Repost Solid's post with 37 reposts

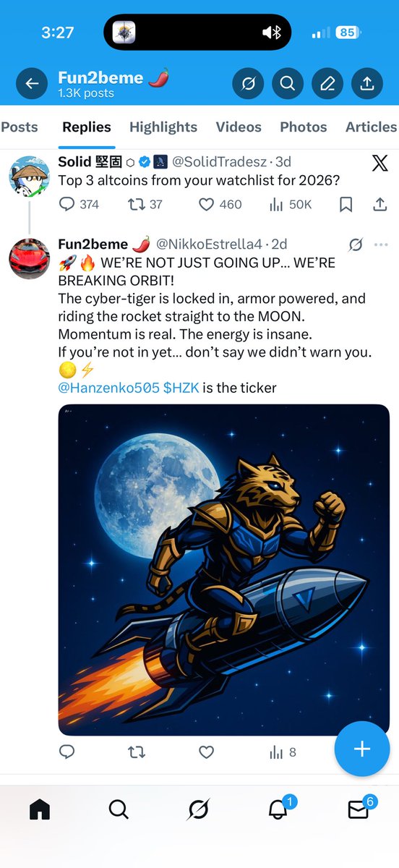click(145, 205)
